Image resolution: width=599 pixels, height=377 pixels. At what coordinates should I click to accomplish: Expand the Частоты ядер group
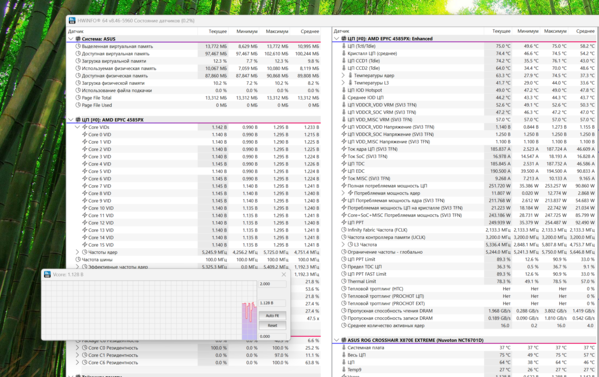tap(78, 252)
